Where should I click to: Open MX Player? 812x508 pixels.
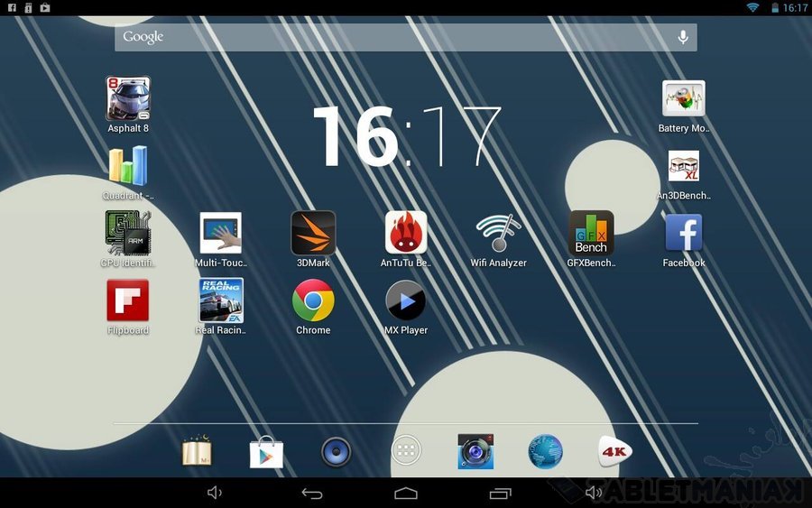[406, 300]
